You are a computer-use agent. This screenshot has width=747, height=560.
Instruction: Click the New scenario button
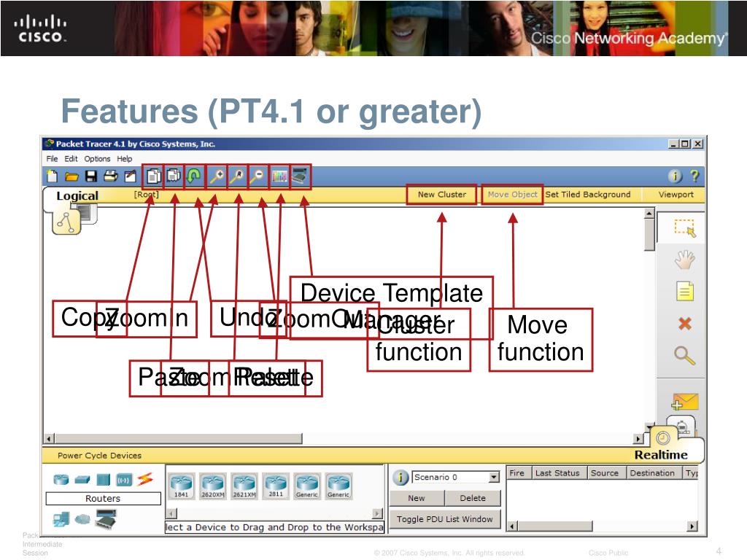coord(417,498)
